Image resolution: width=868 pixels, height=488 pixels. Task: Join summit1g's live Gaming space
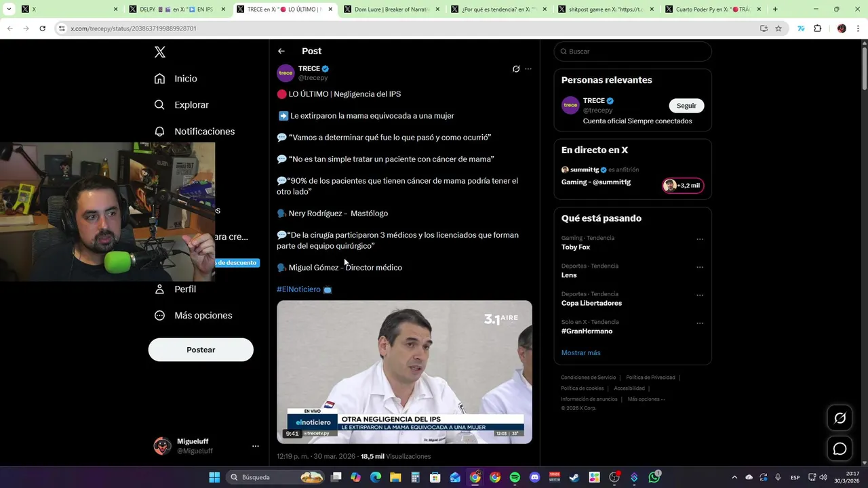pyautogui.click(x=596, y=182)
